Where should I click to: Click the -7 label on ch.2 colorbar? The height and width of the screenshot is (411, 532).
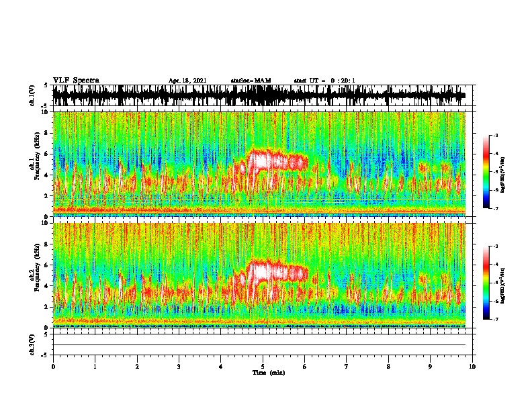(x=495, y=319)
